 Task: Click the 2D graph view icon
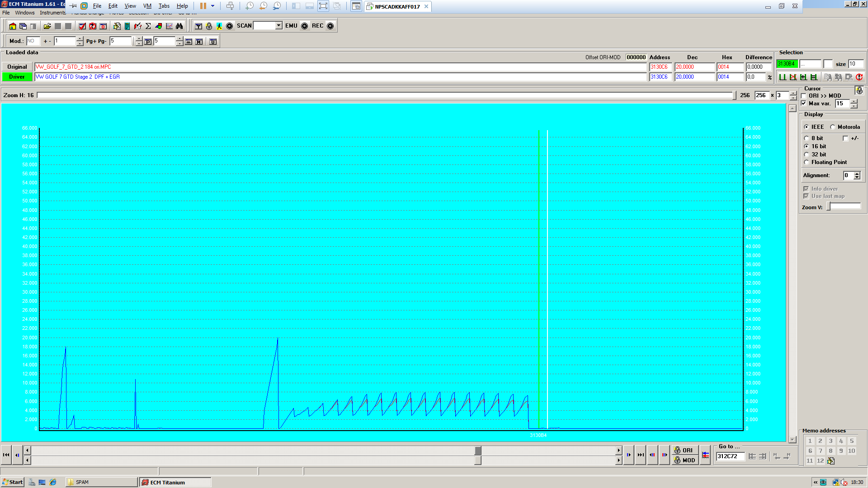169,26
